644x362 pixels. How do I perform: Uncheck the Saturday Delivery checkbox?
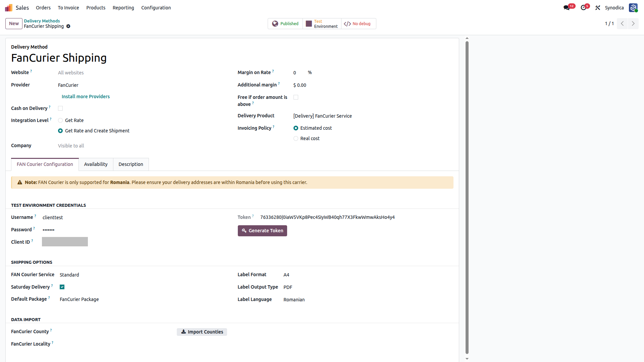tap(62, 287)
